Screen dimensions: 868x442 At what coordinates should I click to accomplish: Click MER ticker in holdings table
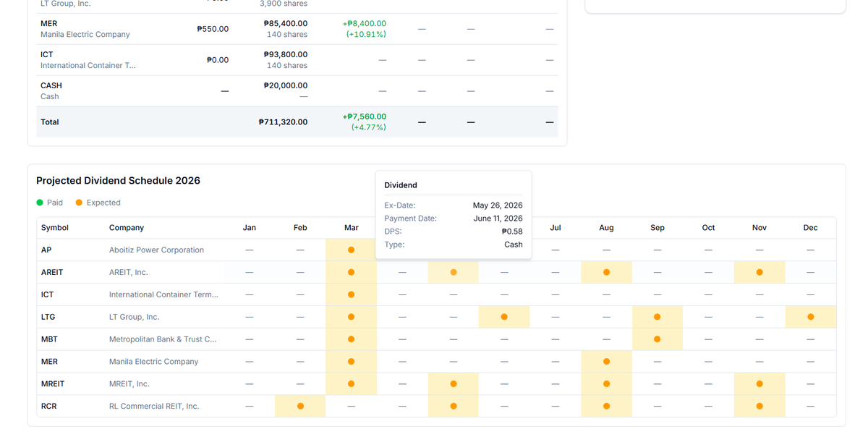pos(48,23)
